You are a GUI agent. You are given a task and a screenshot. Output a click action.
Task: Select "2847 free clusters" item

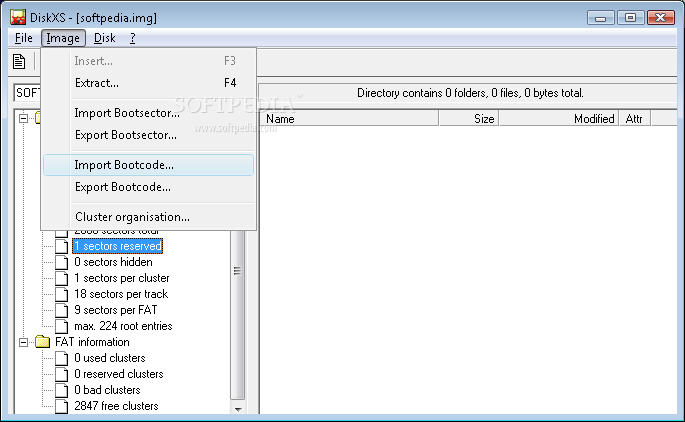coord(116,406)
